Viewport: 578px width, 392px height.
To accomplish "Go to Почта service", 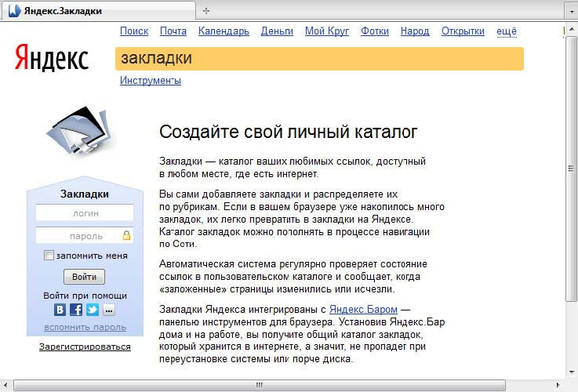I will [173, 31].
